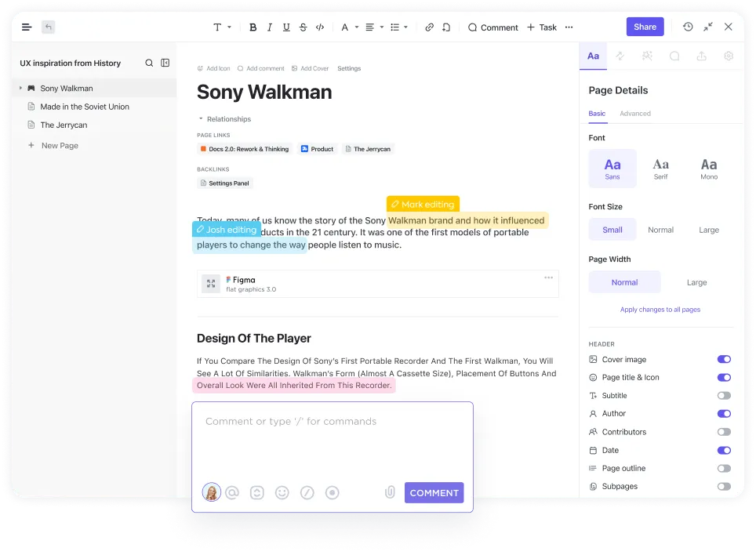Apply bold formatting
Image resolution: width=756 pixels, height=555 pixels.
pyautogui.click(x=253, y=27)
